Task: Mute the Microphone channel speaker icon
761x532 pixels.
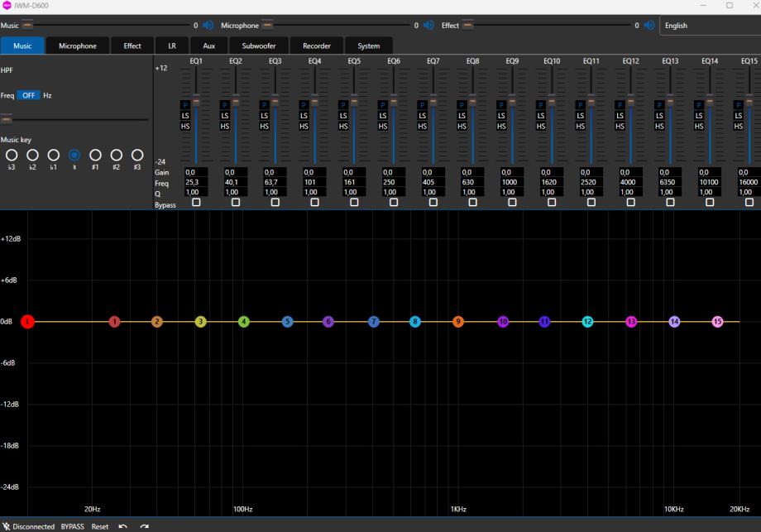Action: (428, 26)
